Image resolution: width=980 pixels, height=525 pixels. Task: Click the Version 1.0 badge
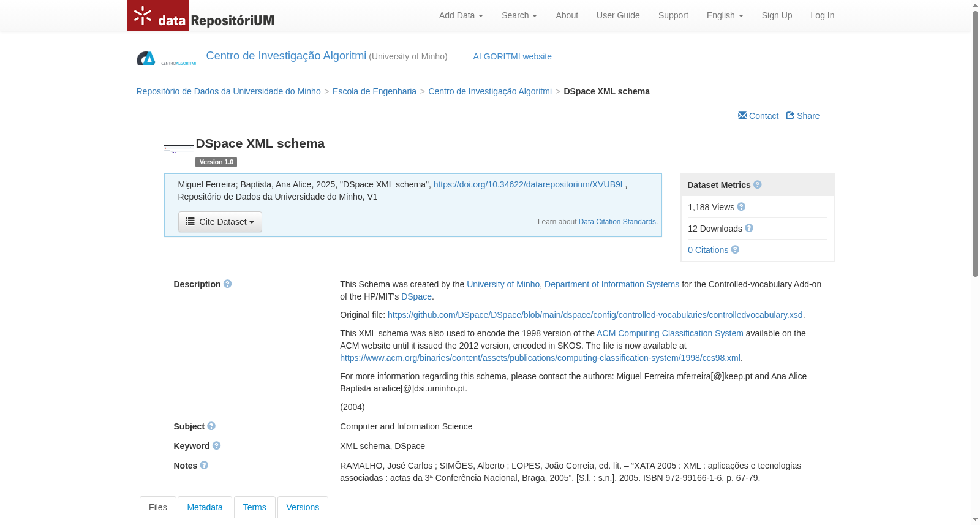click(x=216, y=162)
